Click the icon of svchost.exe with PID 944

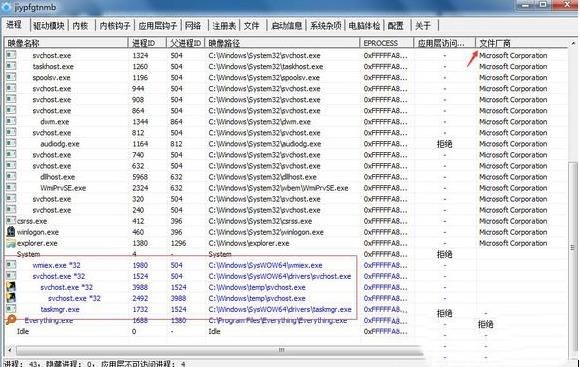(11, 88)
